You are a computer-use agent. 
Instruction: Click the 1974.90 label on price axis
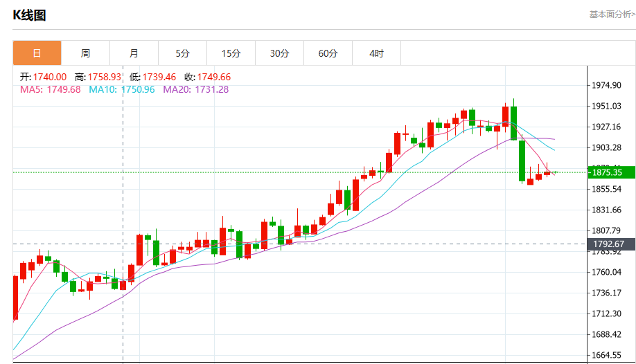tap(606, 85)
